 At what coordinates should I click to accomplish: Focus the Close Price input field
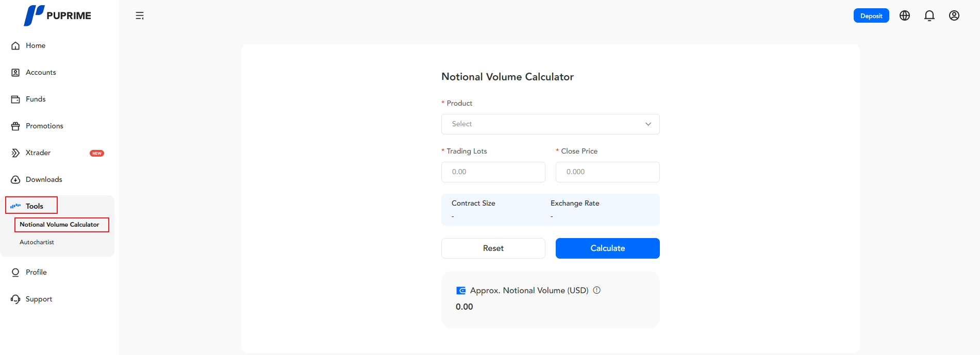point(607,172)
